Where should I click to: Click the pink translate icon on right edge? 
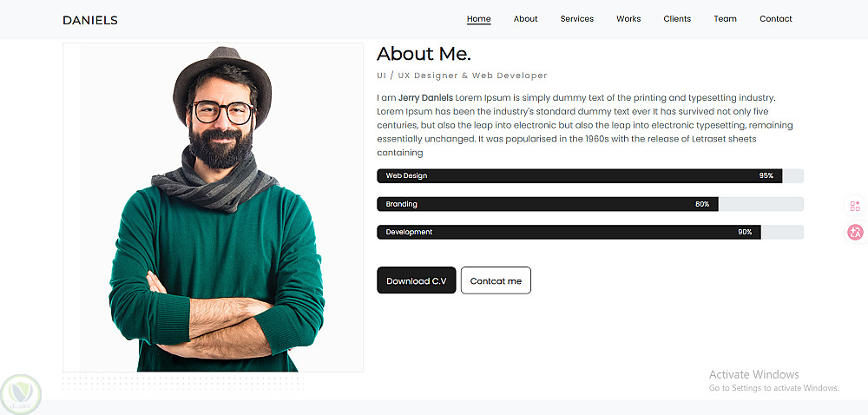(855, 233)
